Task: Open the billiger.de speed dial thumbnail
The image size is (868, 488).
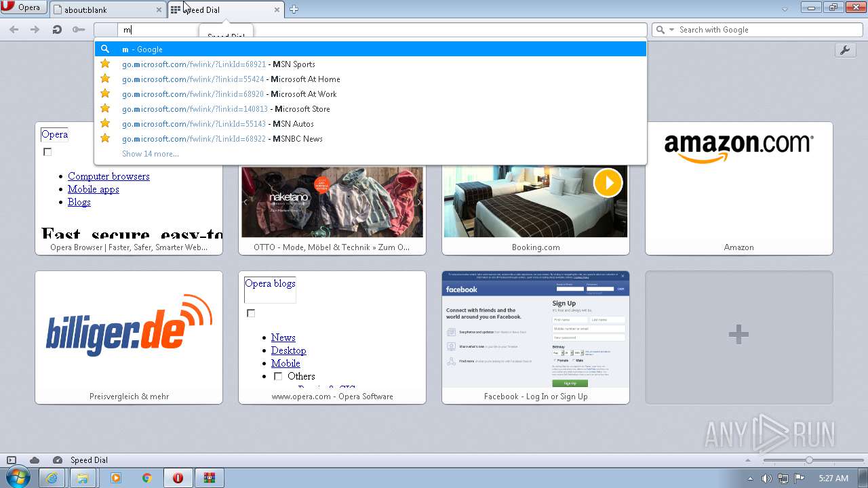Action: pos(129,338)
